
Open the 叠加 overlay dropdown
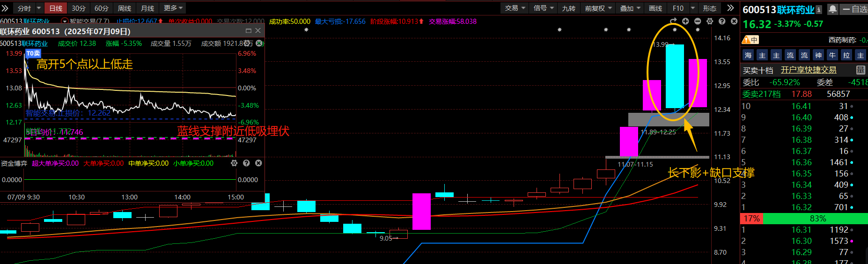pyautogui.click(x=630, y=8)
